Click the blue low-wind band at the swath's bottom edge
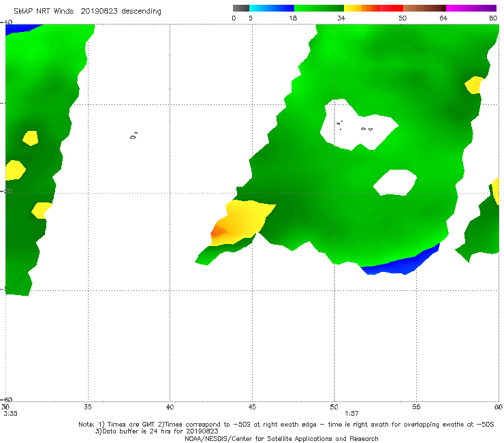This screenshot has height=443, width=504. click(402, 262)
